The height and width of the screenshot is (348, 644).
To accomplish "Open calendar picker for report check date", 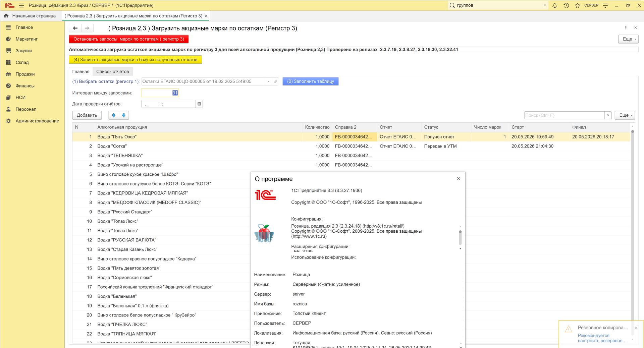I will tap(199, 104).
